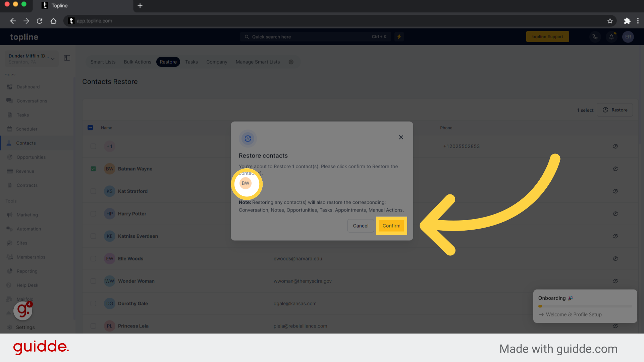Open Dashboard in the sidebar
Image resolution: width=644 pixels, height=362 pixels.
(28, 87)
